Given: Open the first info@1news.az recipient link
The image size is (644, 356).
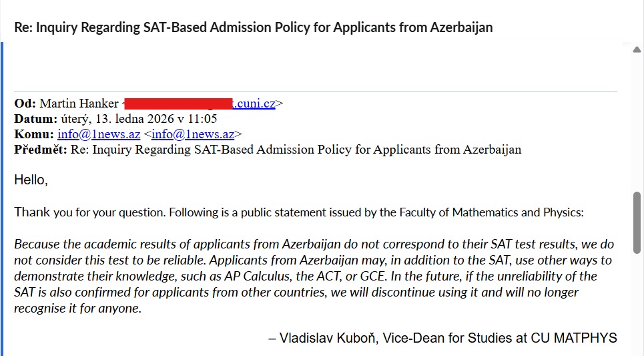Looking at the screenshot, I should click(99, 134).
